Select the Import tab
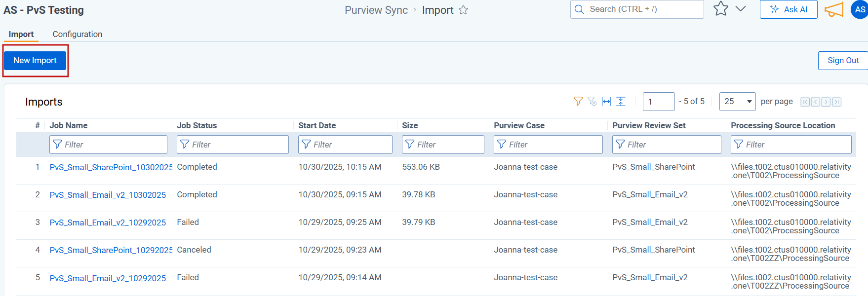The height and width of the screenshot is (296, 868). pos(21,34)
